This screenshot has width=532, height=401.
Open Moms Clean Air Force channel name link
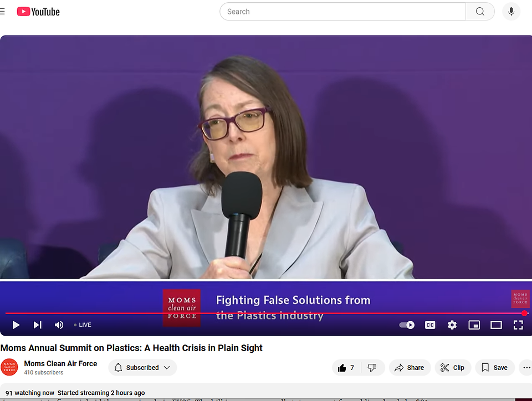(x=60, y=363)
